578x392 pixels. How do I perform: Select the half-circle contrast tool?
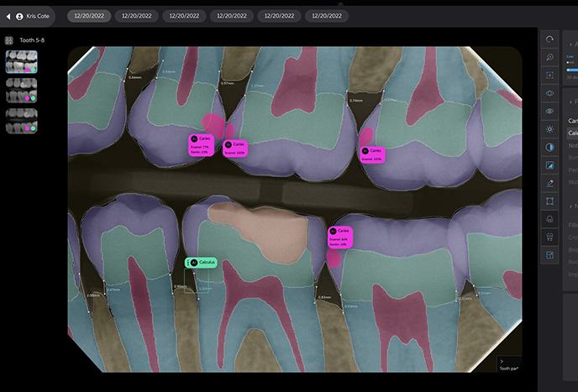pos(549,147)
